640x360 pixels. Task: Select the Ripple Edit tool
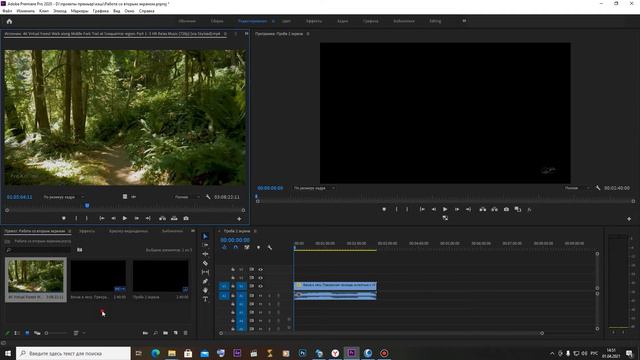click(x=205, y=254)
